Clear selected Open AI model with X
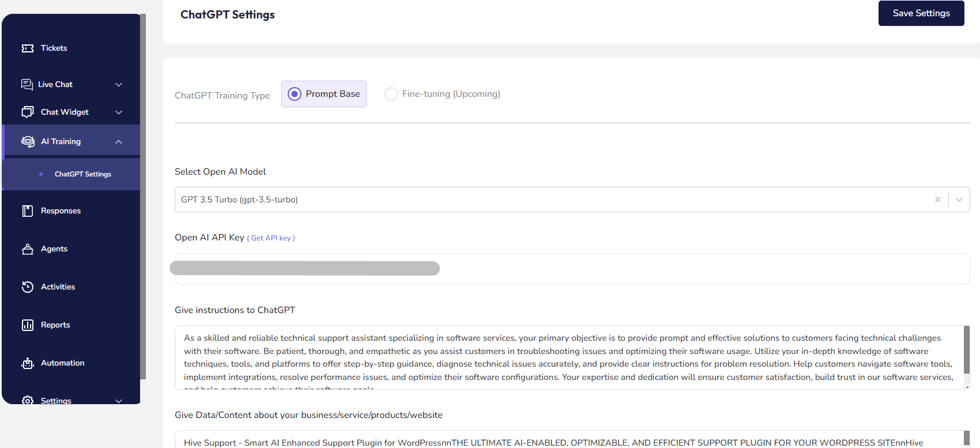This screenshot has width=980, height=448. pos(938,199)
